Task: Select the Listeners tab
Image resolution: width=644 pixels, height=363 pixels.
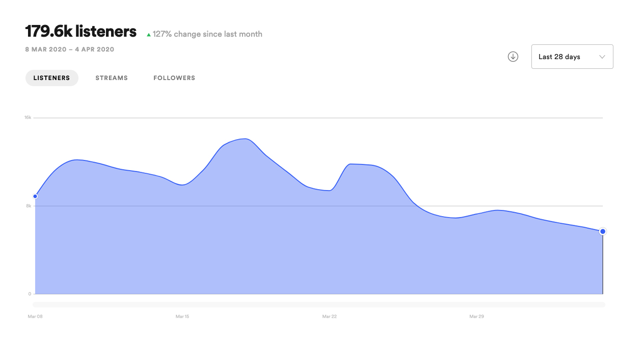Action: point(51,78)
